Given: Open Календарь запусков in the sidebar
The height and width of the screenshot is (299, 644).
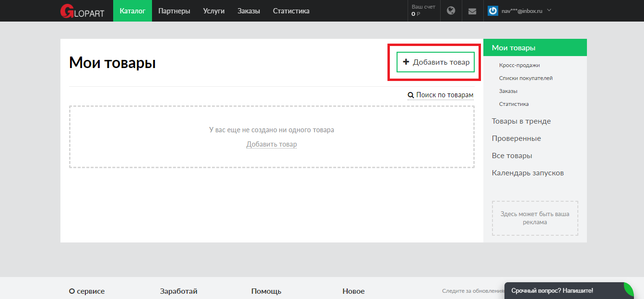Looking at the screenshot, I should (527, 173).
